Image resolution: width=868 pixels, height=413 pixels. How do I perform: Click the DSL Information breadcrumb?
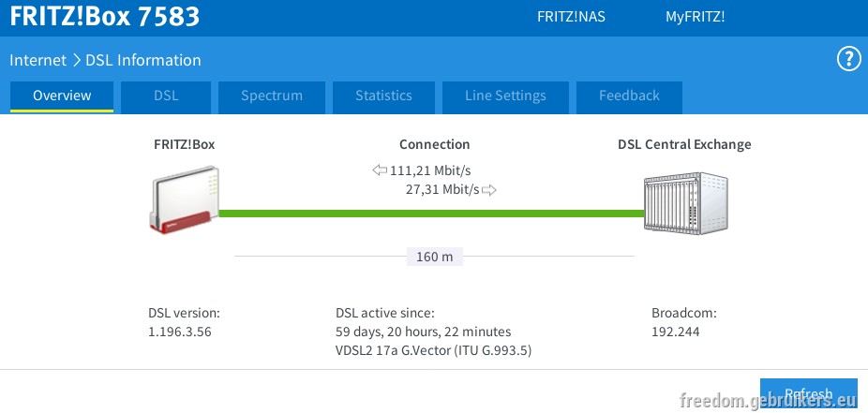pyautogui.click(x=143, y=60)
